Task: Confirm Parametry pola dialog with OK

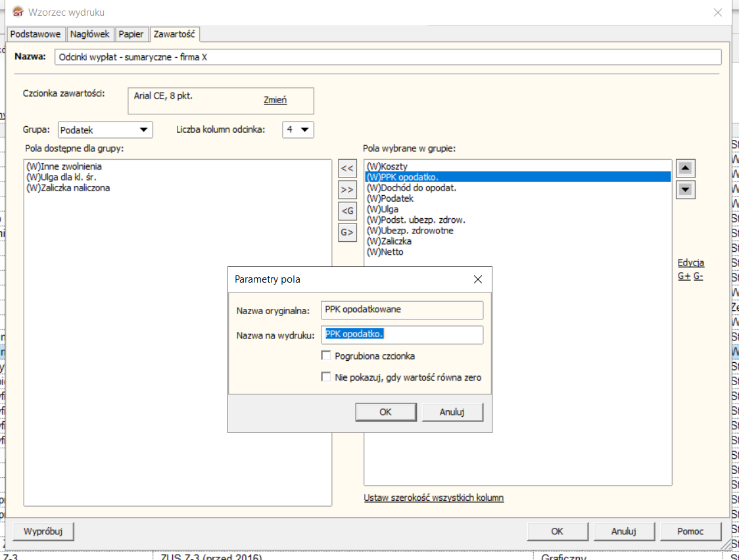Action: coord(385,412)
